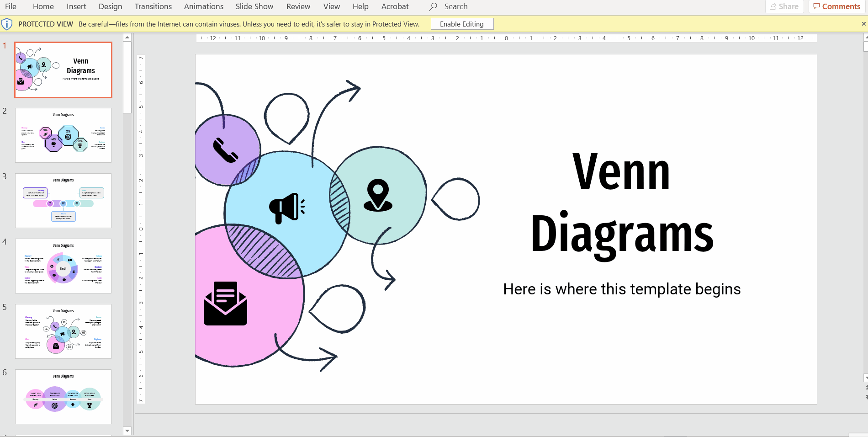The image size is (868, 437).
Task: Close the Protected View message bar
Action: click(x=863, y=24)
